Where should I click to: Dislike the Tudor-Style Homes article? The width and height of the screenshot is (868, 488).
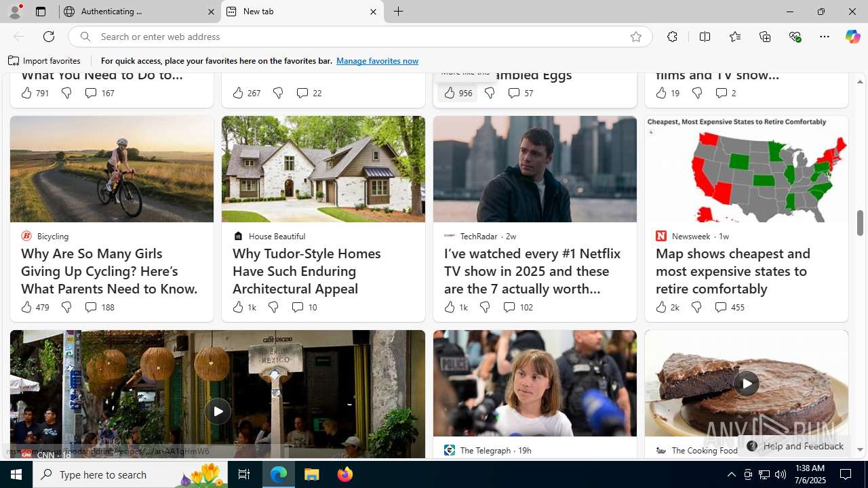point(273,307)
